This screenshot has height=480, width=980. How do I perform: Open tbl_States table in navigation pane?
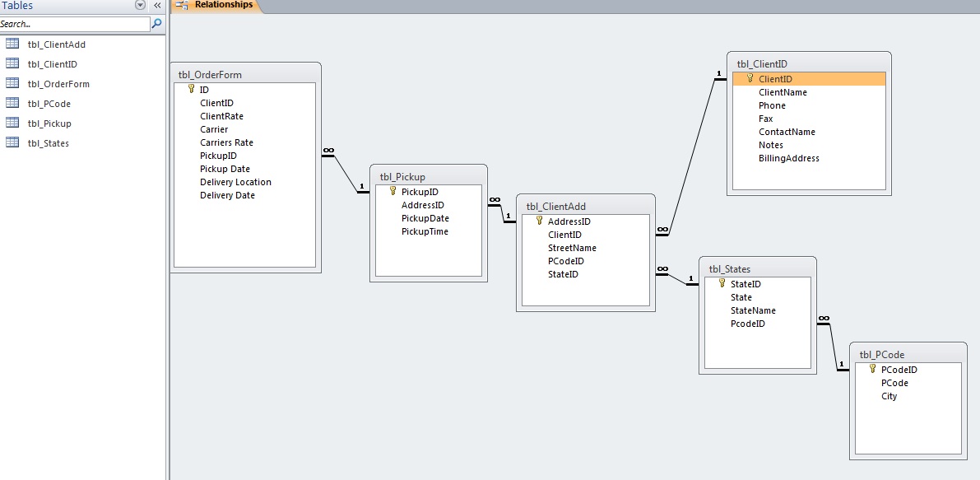pos(48,143)
